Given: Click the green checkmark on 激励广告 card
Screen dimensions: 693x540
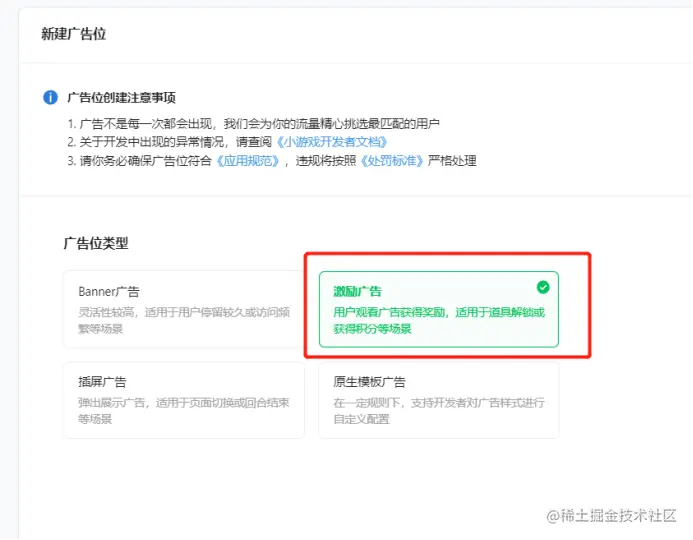Looking at the screenshot, I should (x=543, y=287).
